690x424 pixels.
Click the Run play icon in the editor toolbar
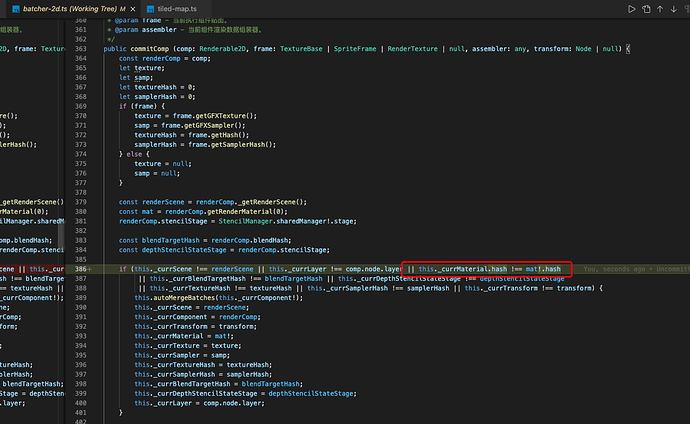(631, 9)
